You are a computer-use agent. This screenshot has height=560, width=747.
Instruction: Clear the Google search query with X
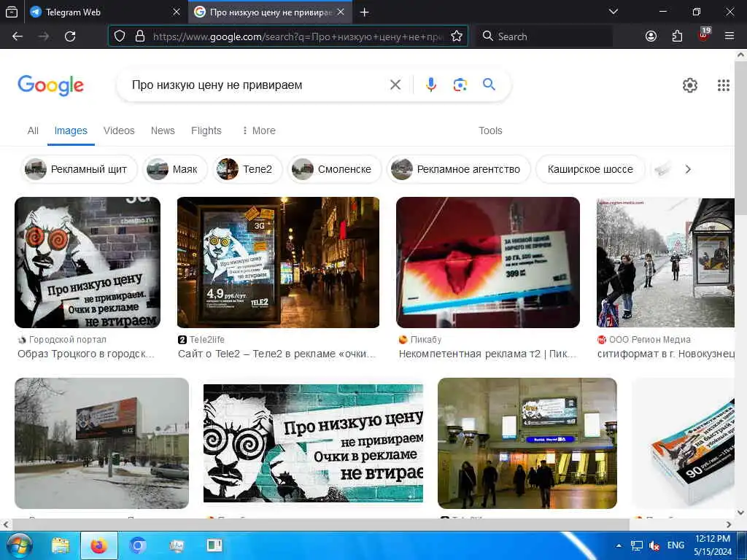point(395,85)
